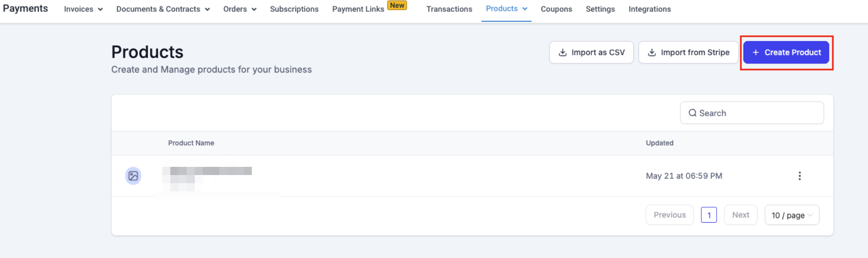This screenshot has height=258, width=868.
Task: Click the Previous pagination button
Action: click(670, 215)
